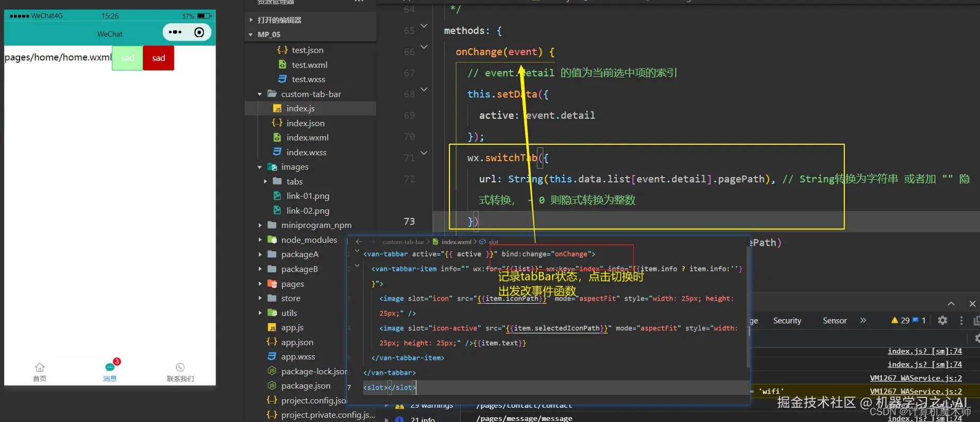
Task: Click the DevTools vertical kebab menu
Action: point(961,320)
